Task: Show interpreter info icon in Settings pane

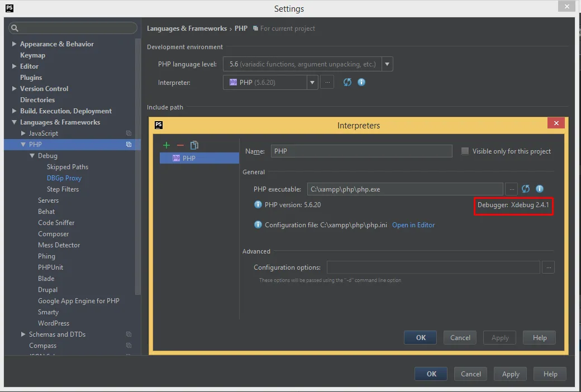Action: (x=361, y=82)
